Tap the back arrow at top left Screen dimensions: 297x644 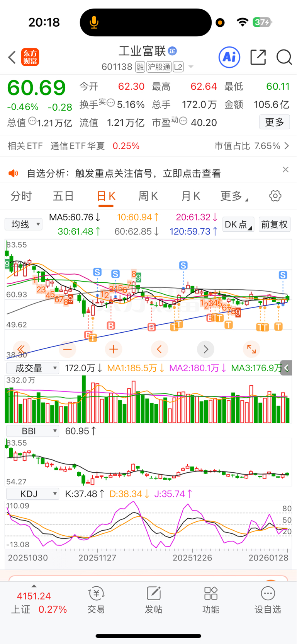point(12,57)
